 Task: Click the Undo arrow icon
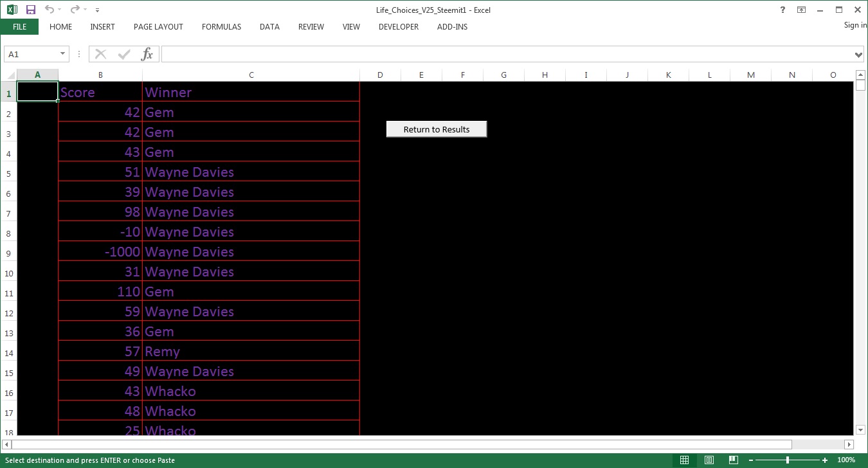click(x=50, y=10)
